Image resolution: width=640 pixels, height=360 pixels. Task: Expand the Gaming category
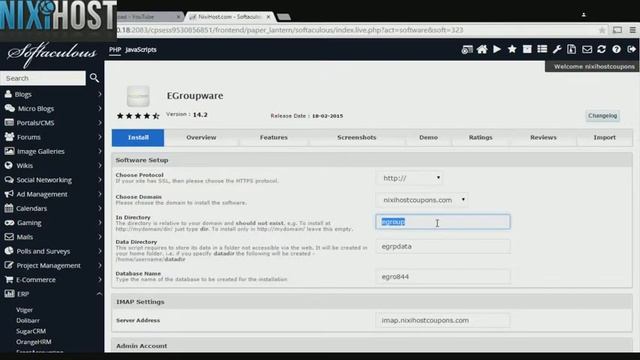[52, 223]
